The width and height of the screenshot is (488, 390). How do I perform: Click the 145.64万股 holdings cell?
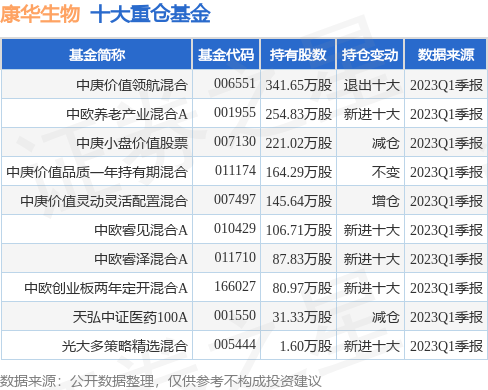tap(299, 201)
